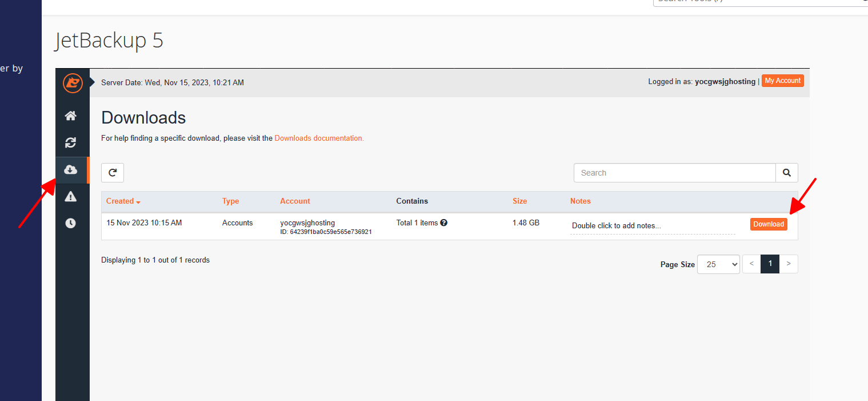Select page 1 in pagination
The height and width of the screenshot is (401, 868).
(x=770, y=264)
